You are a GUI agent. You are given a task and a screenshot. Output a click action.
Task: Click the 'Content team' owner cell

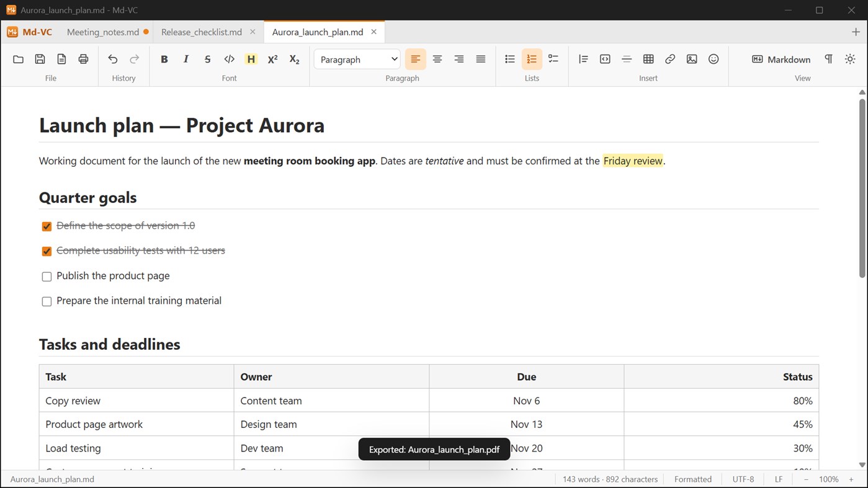pyautogui.click(x=331, y=401)
